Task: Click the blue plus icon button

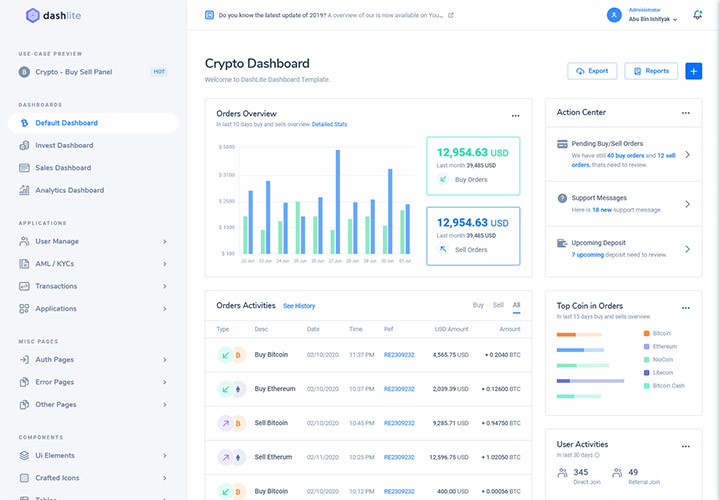Action: pos(694,71)
